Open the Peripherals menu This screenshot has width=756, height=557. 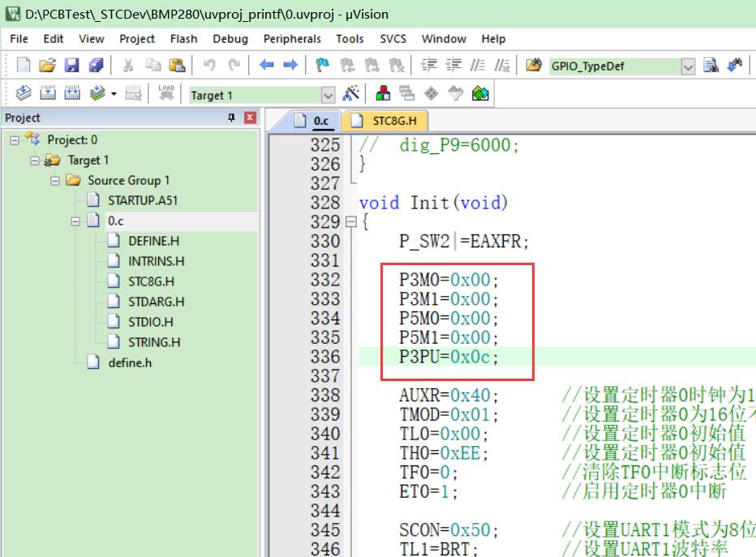coord(292,39)
